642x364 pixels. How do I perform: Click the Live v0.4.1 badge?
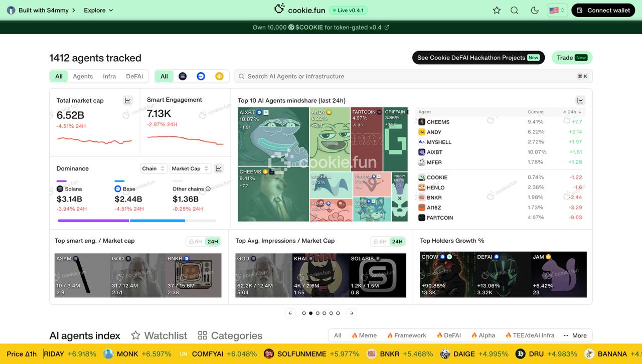348,10
